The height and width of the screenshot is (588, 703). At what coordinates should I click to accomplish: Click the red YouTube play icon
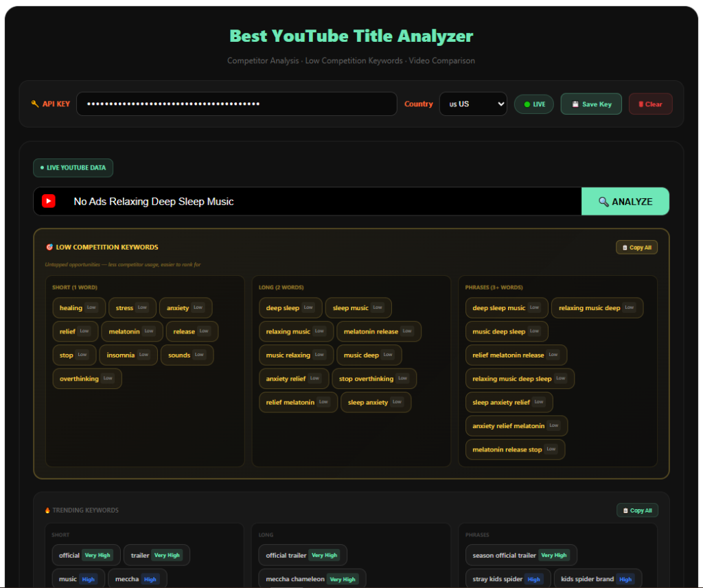[49, 201]
